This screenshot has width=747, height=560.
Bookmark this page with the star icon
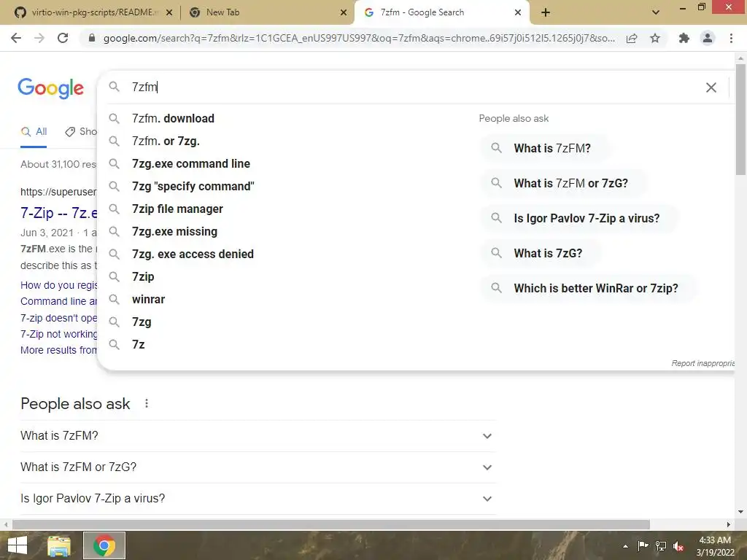point(655,38)
